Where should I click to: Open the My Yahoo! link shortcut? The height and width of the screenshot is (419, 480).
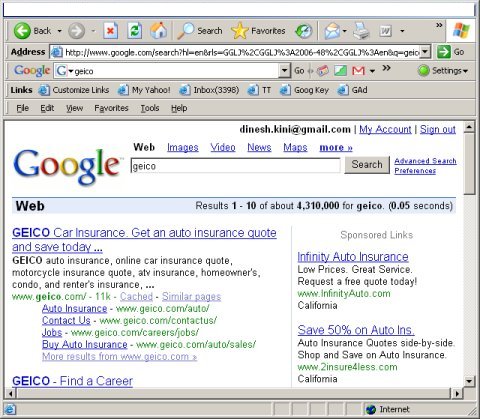(144, 90)
